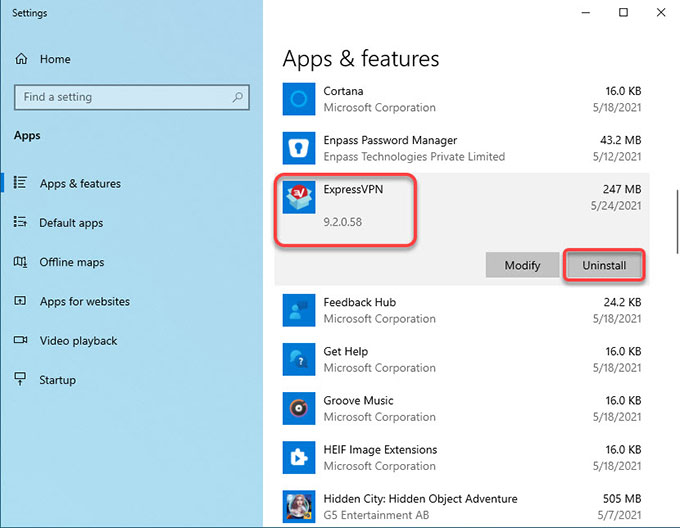
Task: Click the Hidden City game icon
Action: click(x=299, y=507)
